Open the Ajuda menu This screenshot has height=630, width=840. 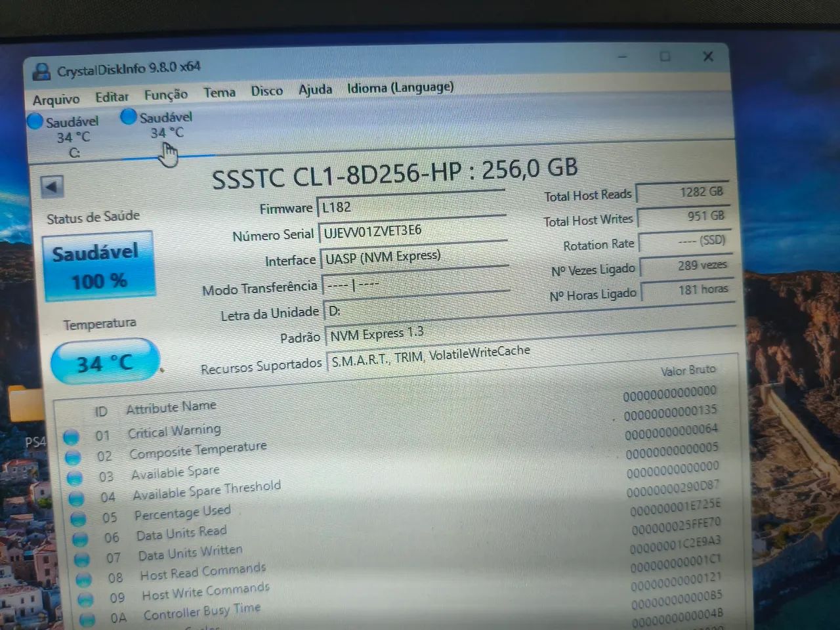pos(315,89)
